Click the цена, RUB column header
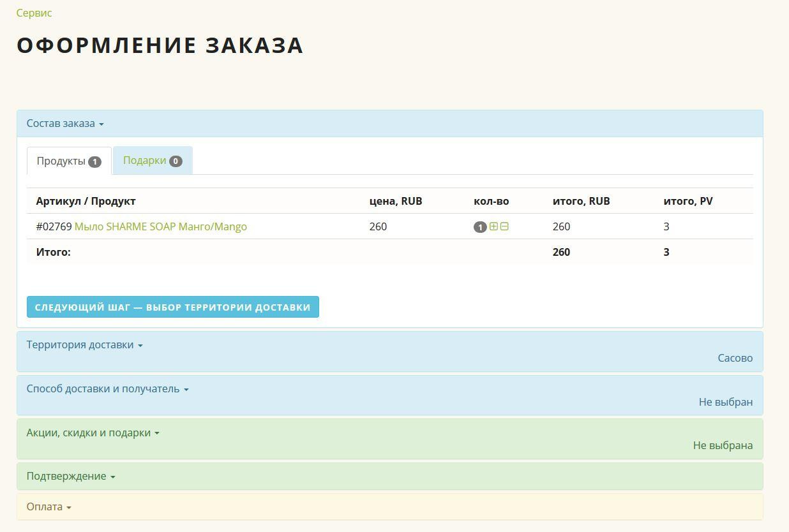This screenshot has height=532, width=789. (x=396, y=201)
